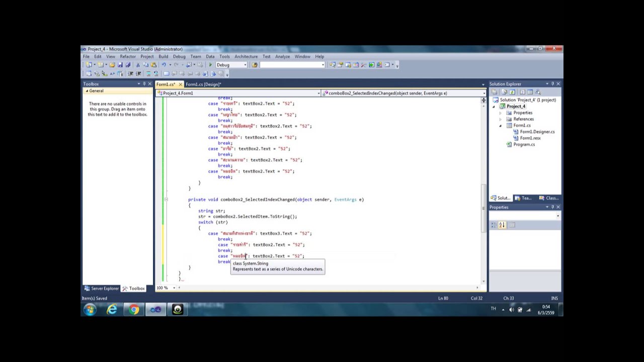This screenshot has height=362, width=644.
Task: Collapse the comboBox2_SelectedIndexChanged method outline
Action: pos(166,200)
